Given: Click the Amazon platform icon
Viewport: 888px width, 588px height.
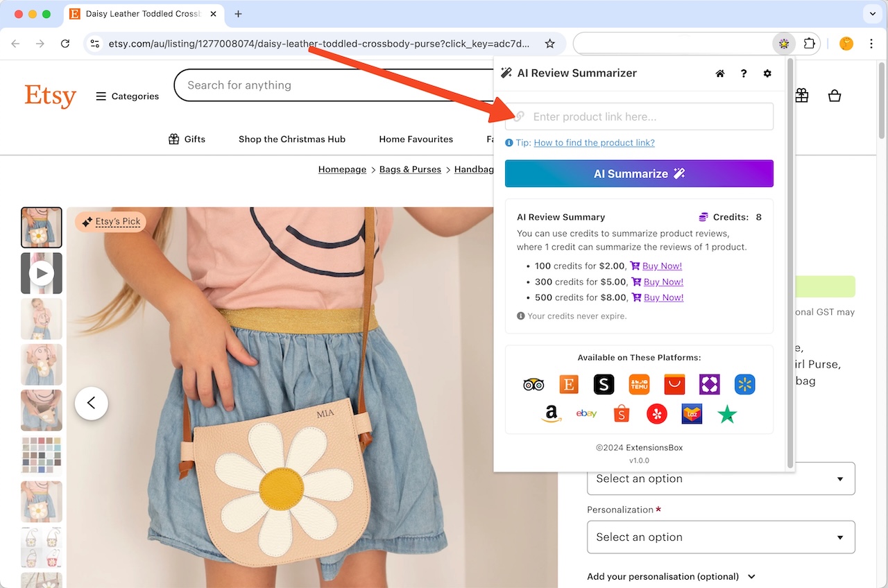Looking at the screenshot, I should (551, 414).
